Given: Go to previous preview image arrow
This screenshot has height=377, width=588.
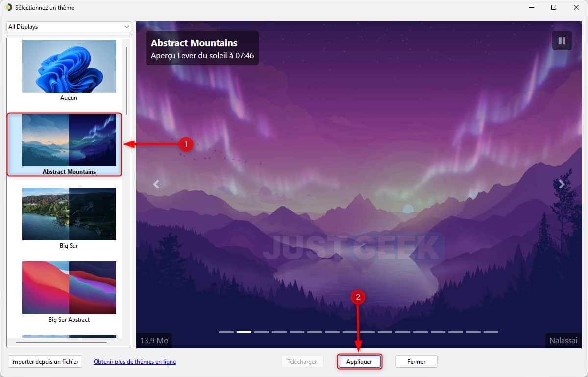Looking at the screenshot, I should [156, 184].
